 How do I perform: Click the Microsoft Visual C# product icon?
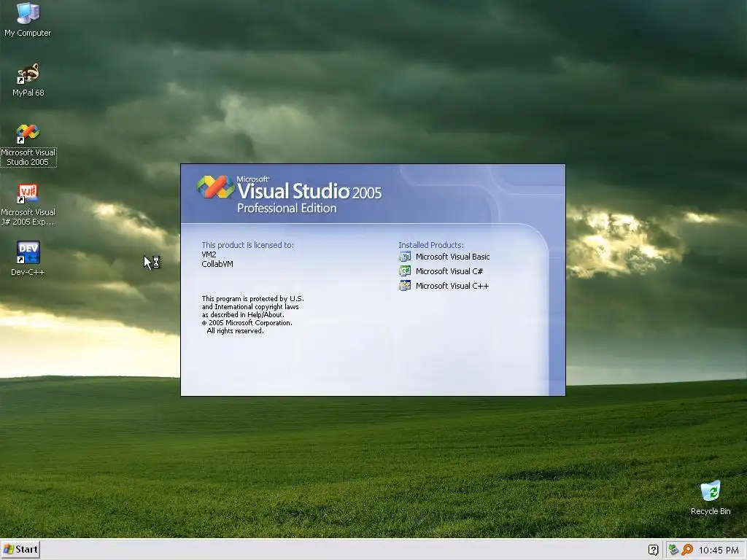coord(405,271)
